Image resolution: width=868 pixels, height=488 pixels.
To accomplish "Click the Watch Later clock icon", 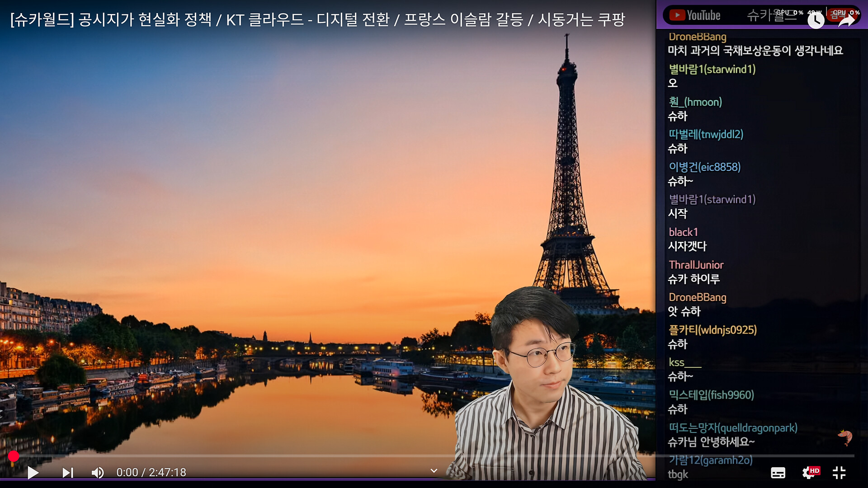I will click(x=816, y=20).
